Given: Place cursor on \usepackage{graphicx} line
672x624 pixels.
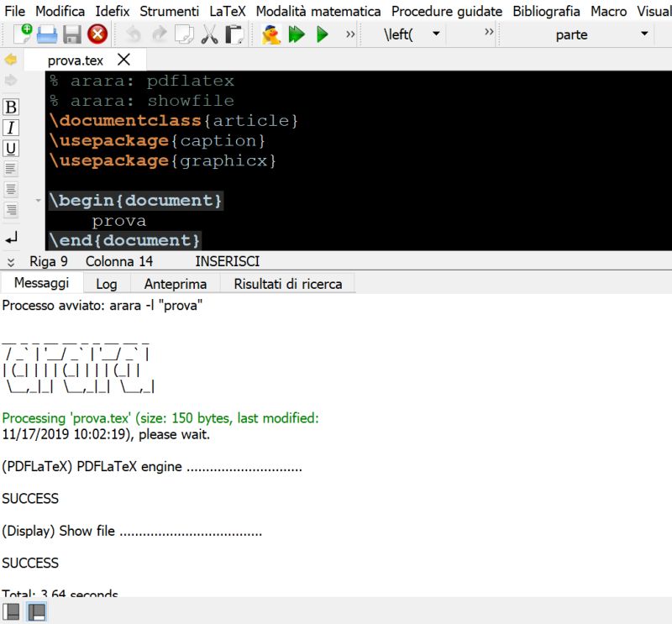Looking at the screenshot, I should pos(163,160).
